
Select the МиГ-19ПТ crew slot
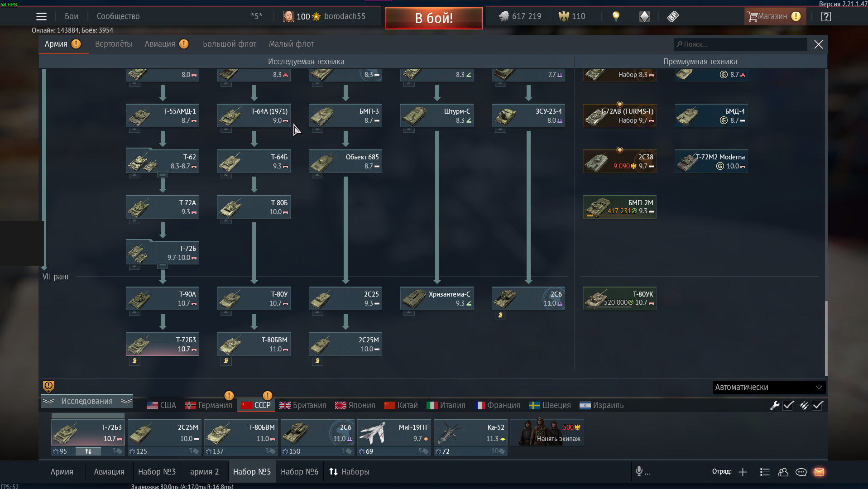[x=393, y=433]
